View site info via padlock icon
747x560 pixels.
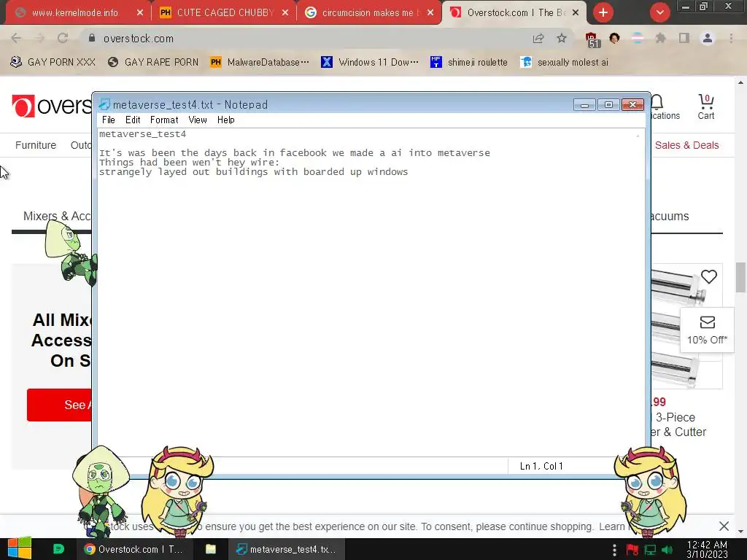click(x=92, y=38)
